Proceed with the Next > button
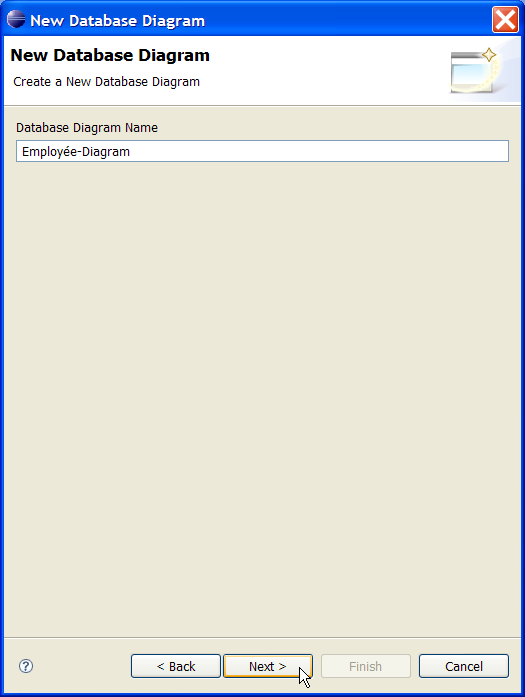The width and height of the screenshot is (525, 697). 268,666
